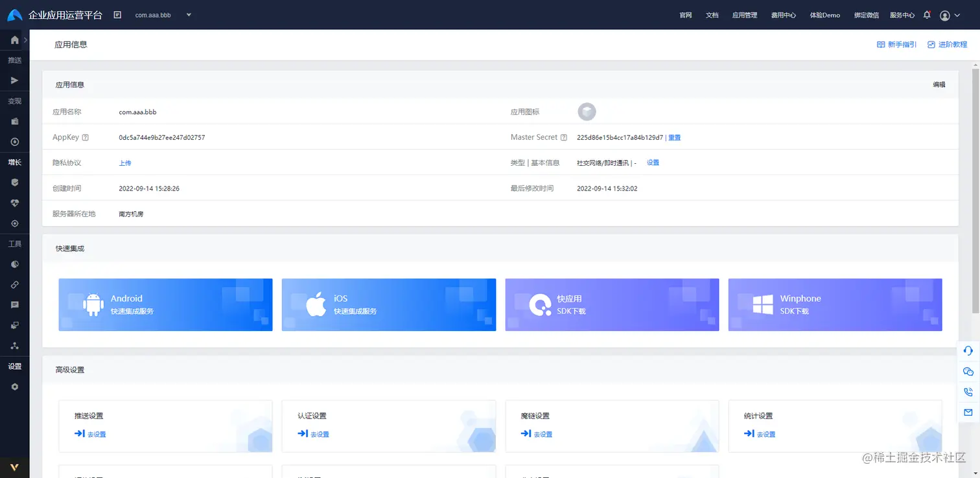Click 上传 for the privacy agreement

pos(125,163)
